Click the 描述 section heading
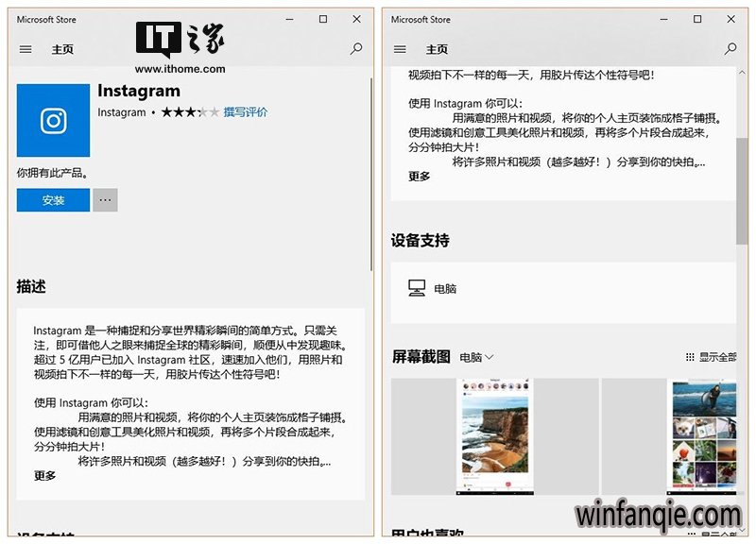This screenshot has width=756, height=544. [x=31, y=286]
